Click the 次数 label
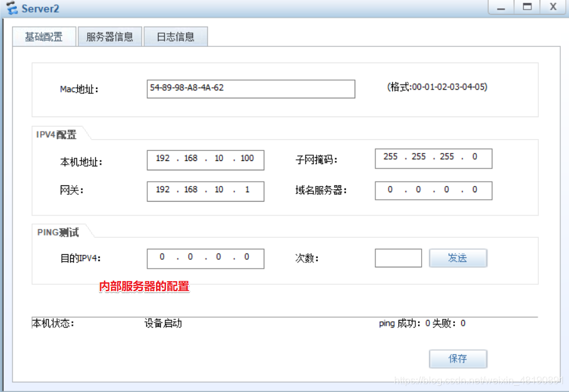569x392 pixels. click(x=306, y=258)
